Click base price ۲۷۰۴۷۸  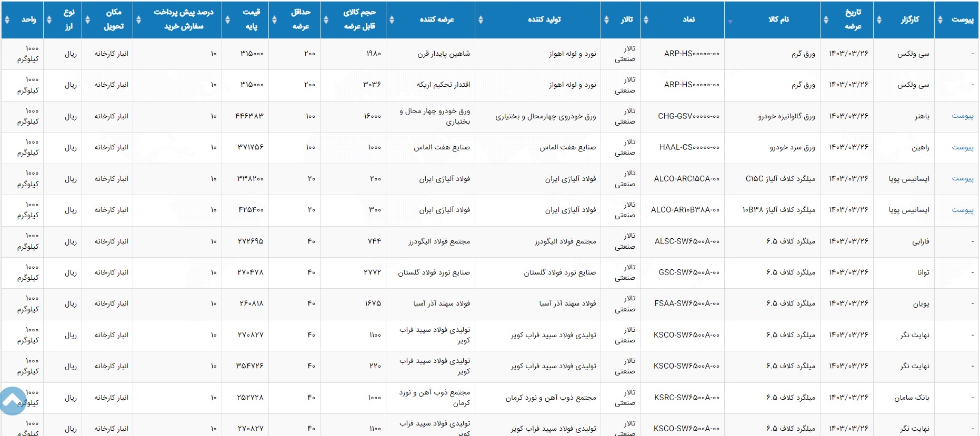(x=251, y=272)
